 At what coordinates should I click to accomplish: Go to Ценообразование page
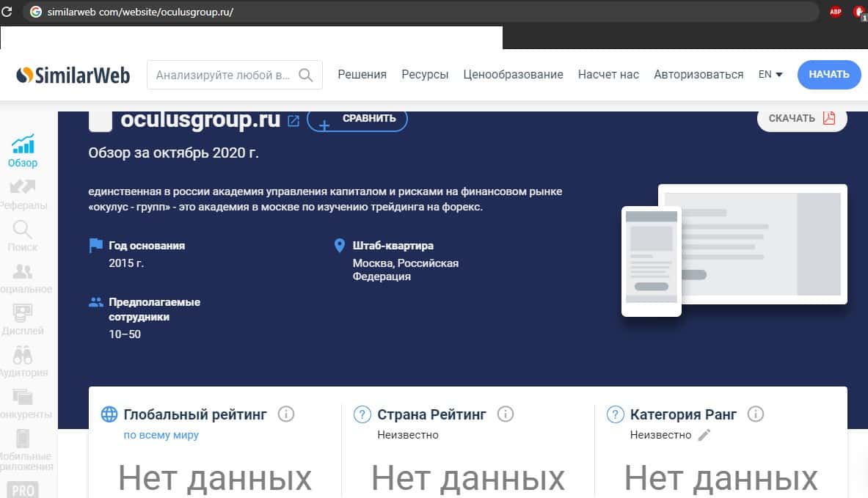tap(513, 75)
